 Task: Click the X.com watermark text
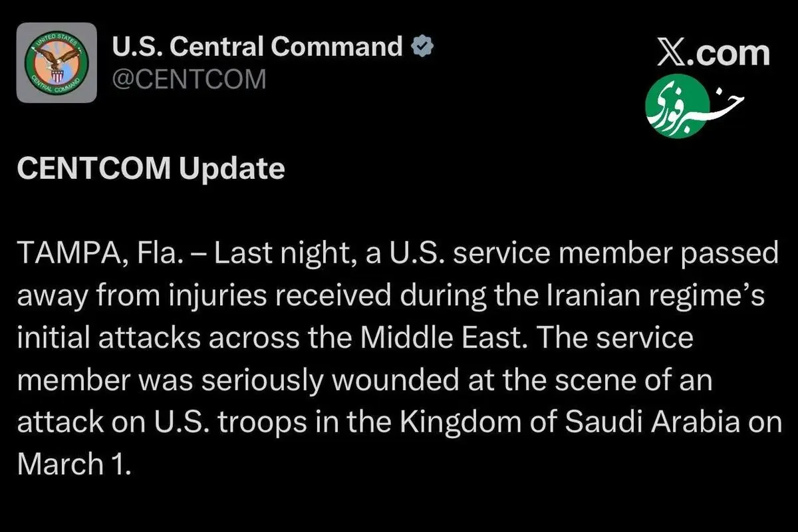pyautogui.click(x=713, y=53)
